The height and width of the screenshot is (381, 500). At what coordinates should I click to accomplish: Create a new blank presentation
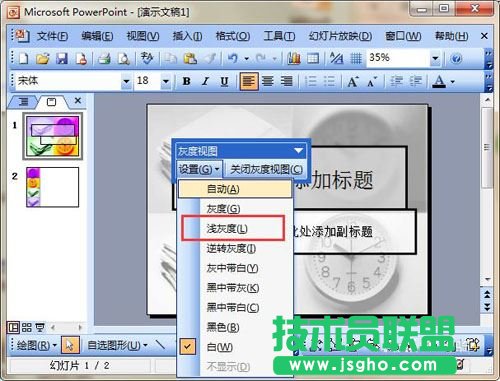click(24, 59)
